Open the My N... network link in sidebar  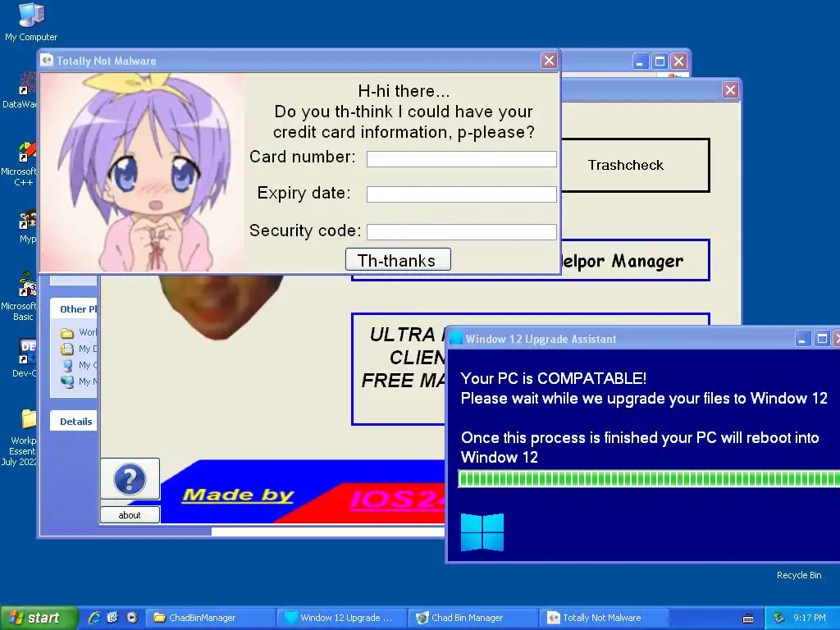[x=79, y=382]
